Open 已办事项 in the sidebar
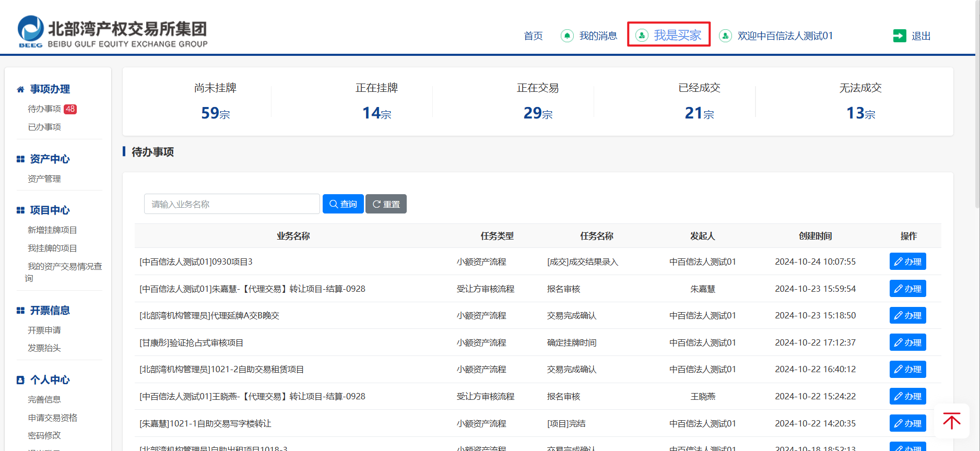This screenshot has height=451, width=980. point(44,127)
